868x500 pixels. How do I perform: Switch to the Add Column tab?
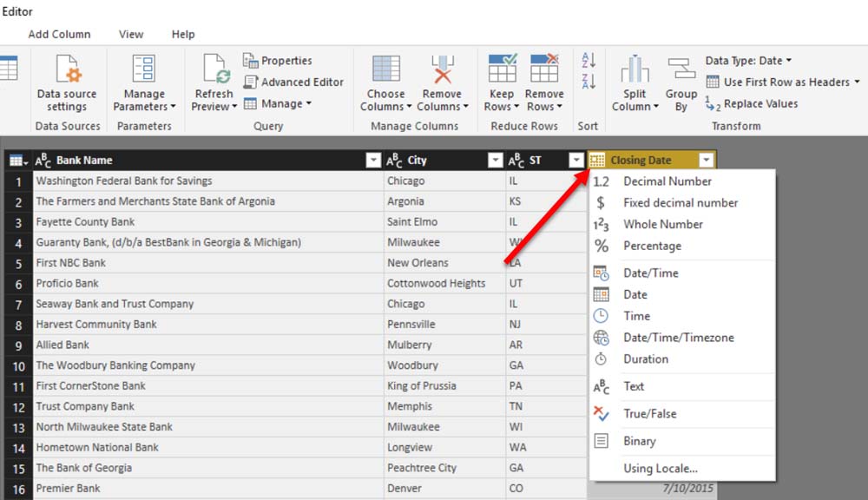[59, 35]
